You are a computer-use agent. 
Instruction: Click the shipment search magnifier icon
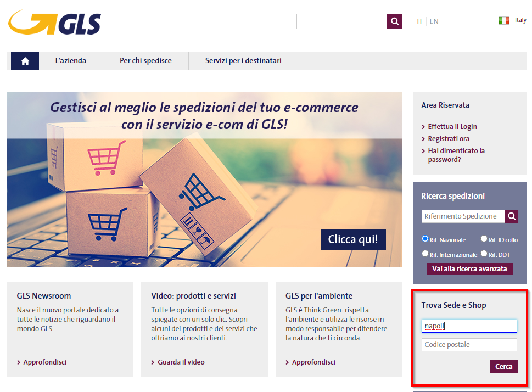click(x=512, y=216)
